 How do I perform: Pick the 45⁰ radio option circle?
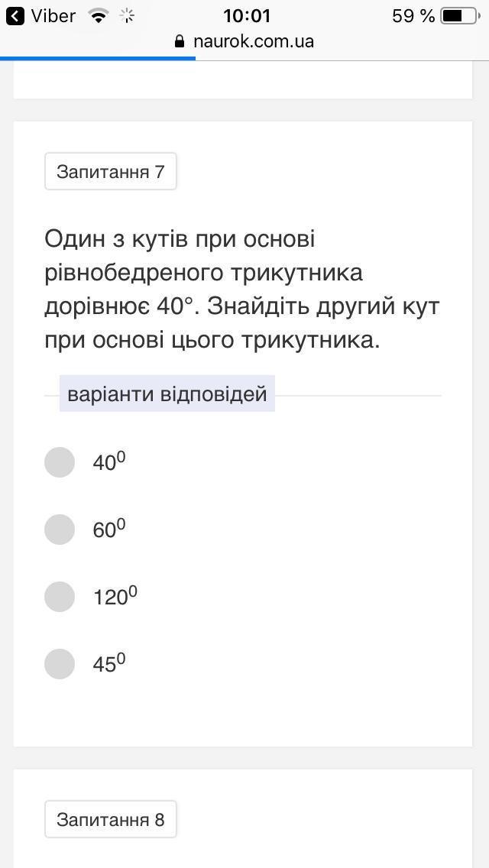click(x=60, y=664)
